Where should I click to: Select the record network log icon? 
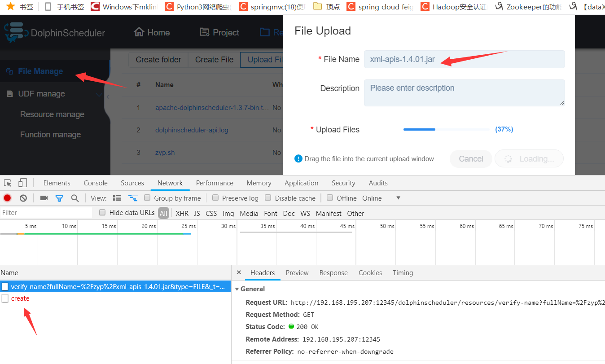point(7,197)
